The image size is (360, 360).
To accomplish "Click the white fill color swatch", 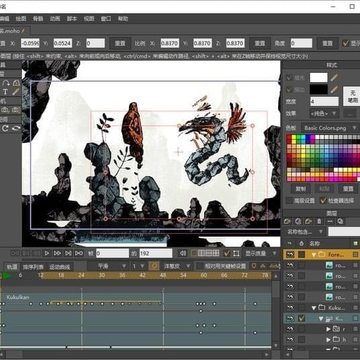I will point(319,78).
